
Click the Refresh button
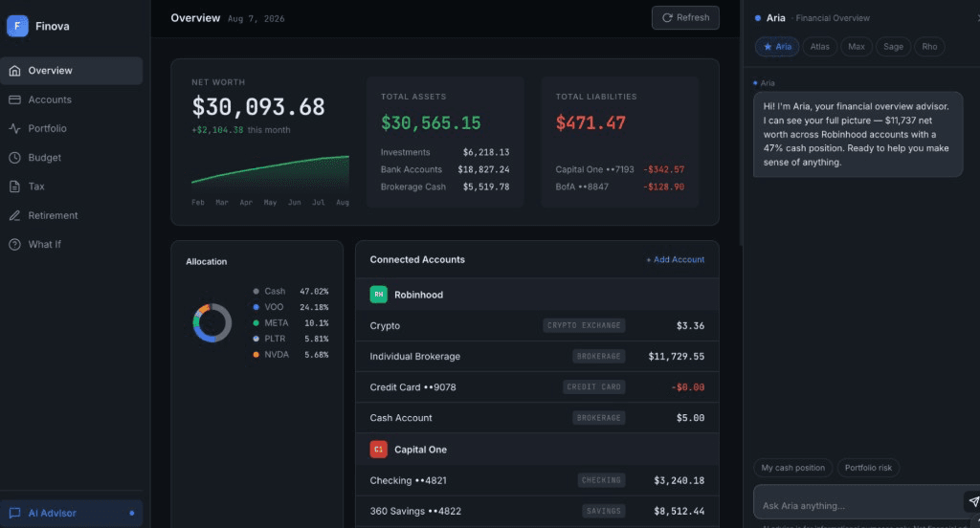point(685,17)
